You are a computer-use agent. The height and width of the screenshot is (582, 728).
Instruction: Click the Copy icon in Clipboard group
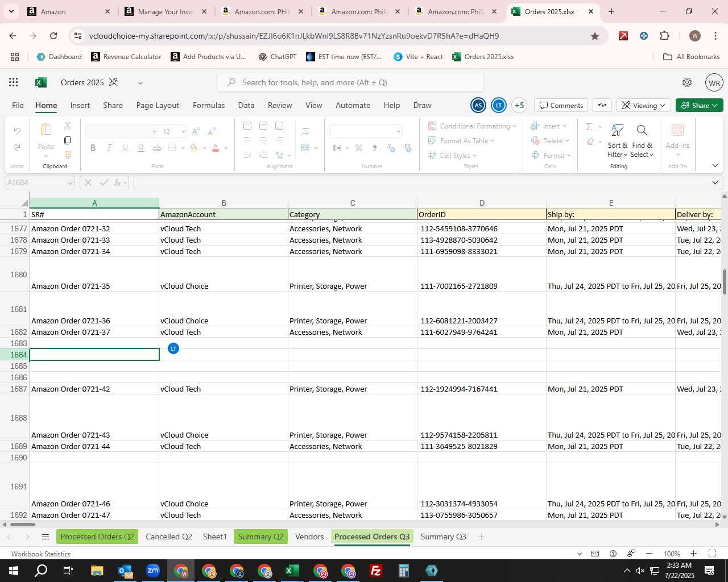pyautogui.click(x=68, y=140)
